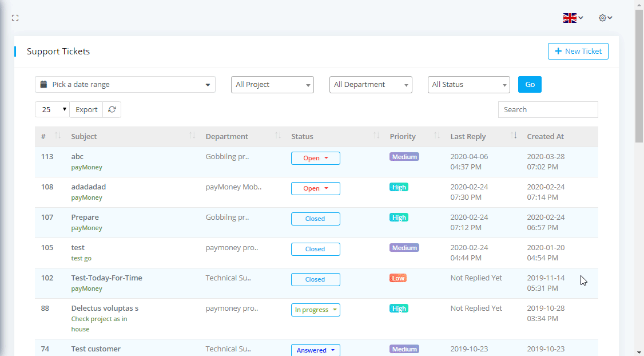Expand the All Project dropdown
This screenshot has height=356, width=644.
click(x=272, y=85)
